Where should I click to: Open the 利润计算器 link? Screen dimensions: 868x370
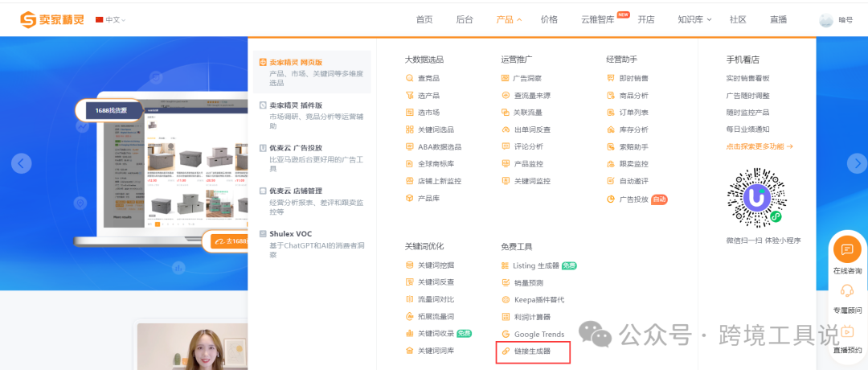533,317
